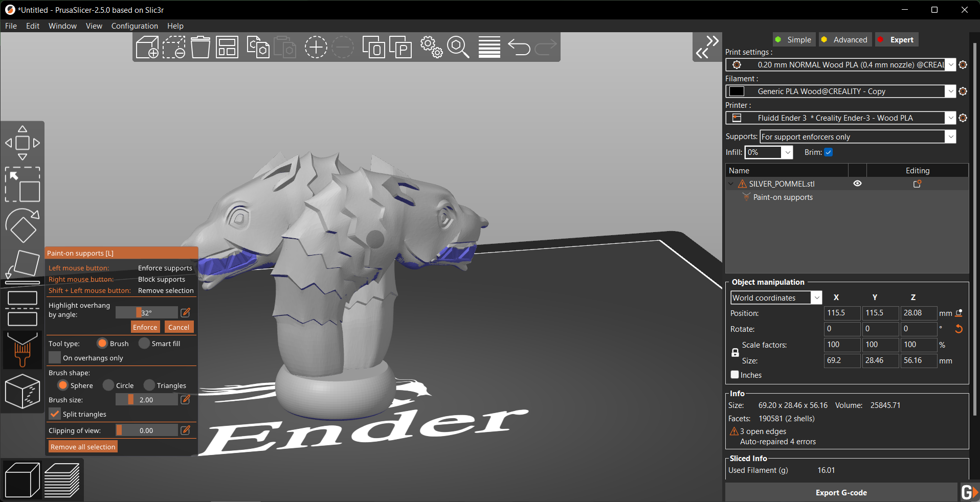Select the Seam painting cube tool
Screen dimensions: 980x502
23,391
